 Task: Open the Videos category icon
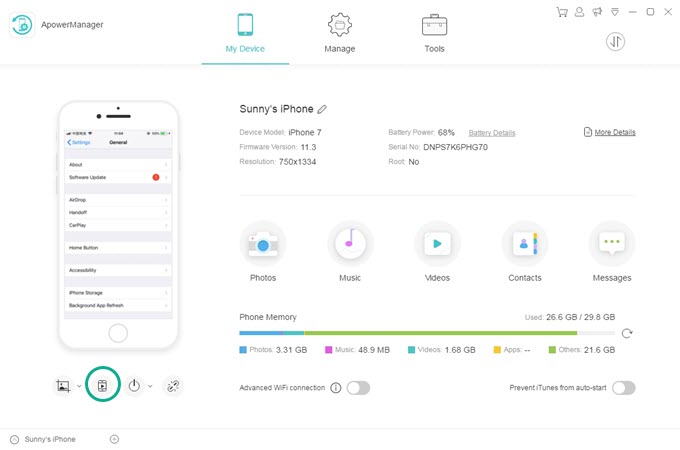(x=437, y=244)
